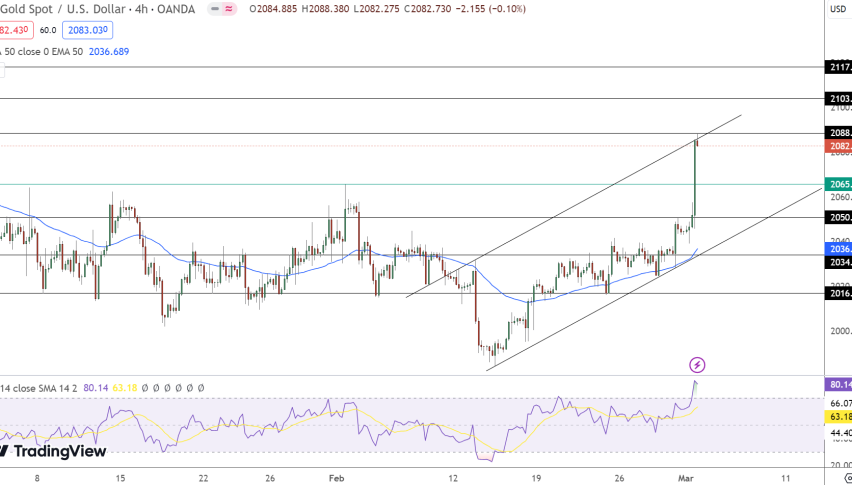
Task: Click the red sell price button 82.430
Action: (x=16, y=30)
